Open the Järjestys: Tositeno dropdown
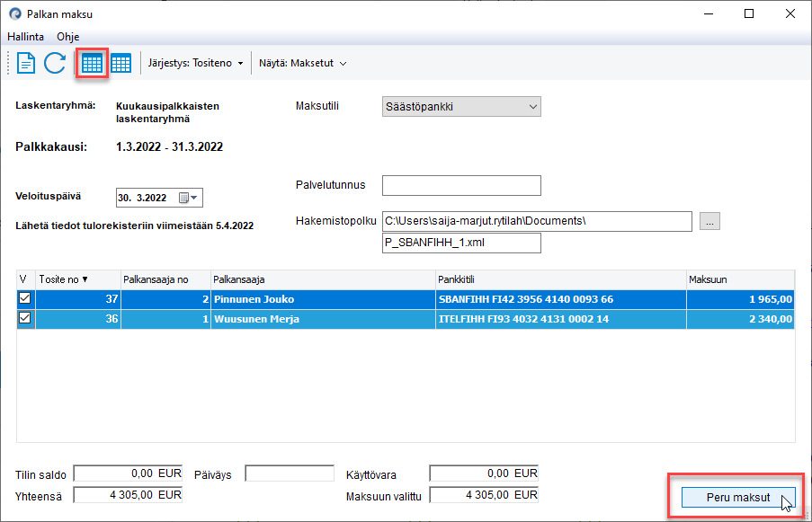812x522 pixels. [195, 63]
